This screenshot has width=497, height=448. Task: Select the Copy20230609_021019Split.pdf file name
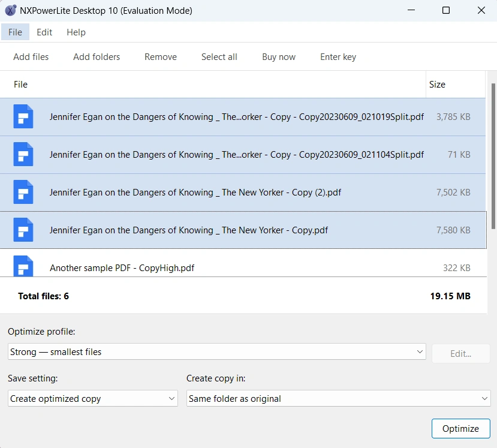click(x=236, y=117)
